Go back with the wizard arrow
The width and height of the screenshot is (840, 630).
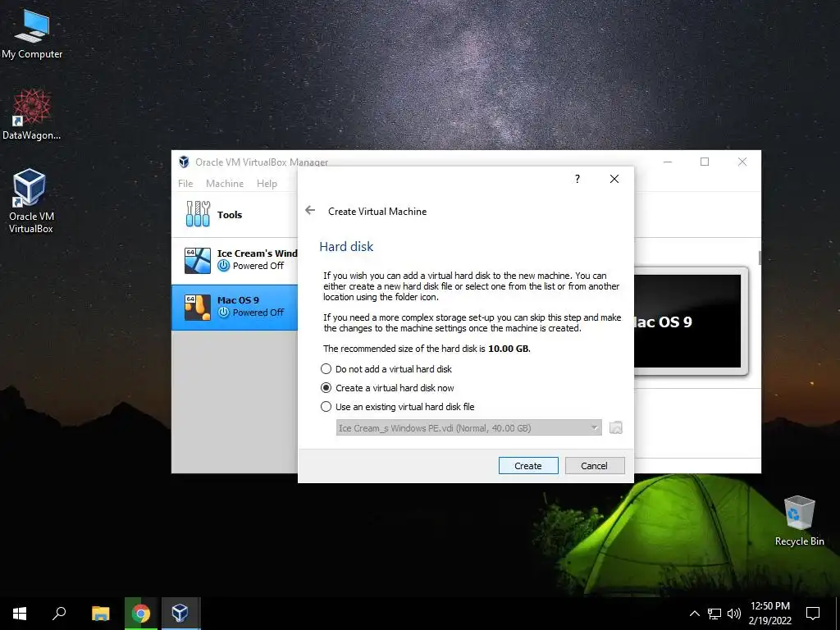[x=310, y=211]
